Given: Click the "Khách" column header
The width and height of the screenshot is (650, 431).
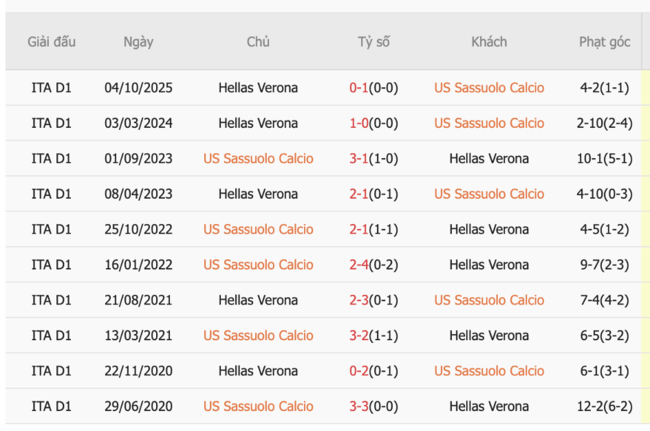Looking at the screenshot, I should [x=489, y=42].
